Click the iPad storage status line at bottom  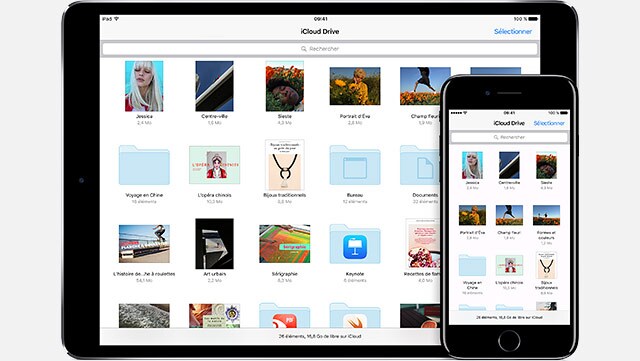click(x=320, y=336)
